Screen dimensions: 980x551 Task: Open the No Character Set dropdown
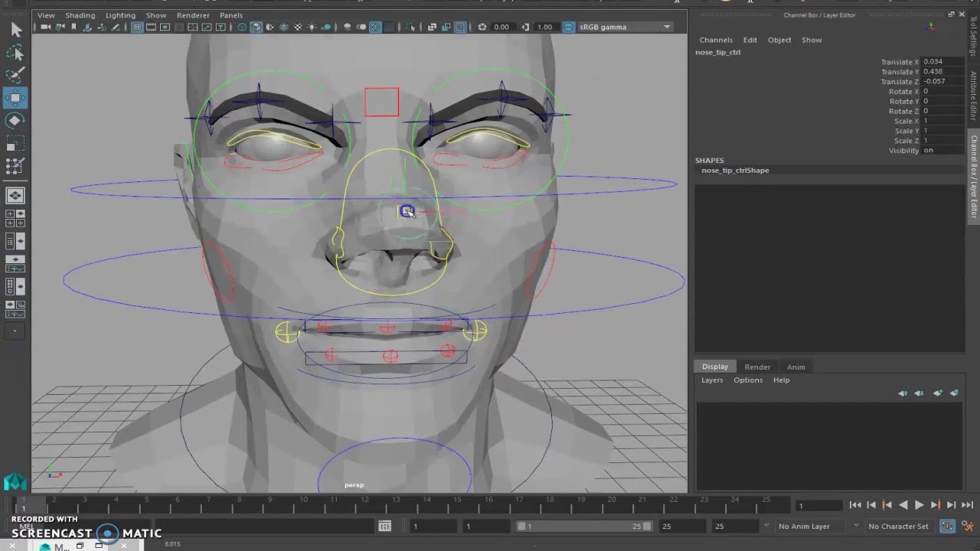point(897,526)
